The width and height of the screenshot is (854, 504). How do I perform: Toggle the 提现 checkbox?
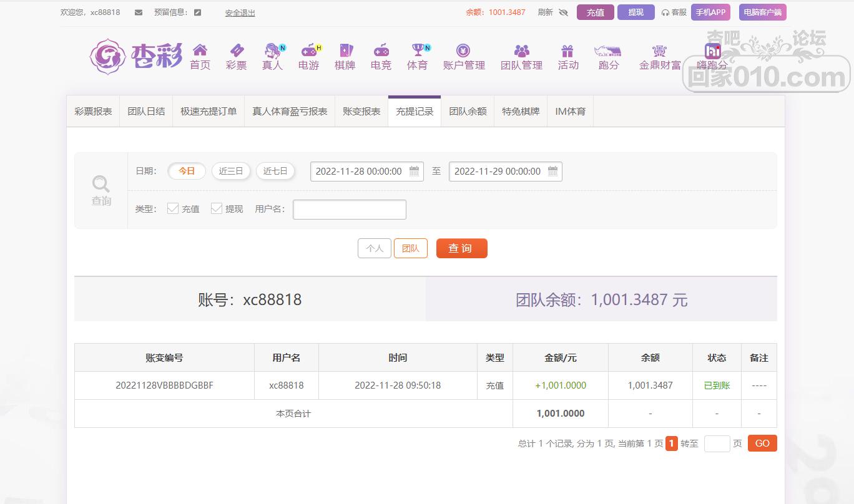(217, 209)
